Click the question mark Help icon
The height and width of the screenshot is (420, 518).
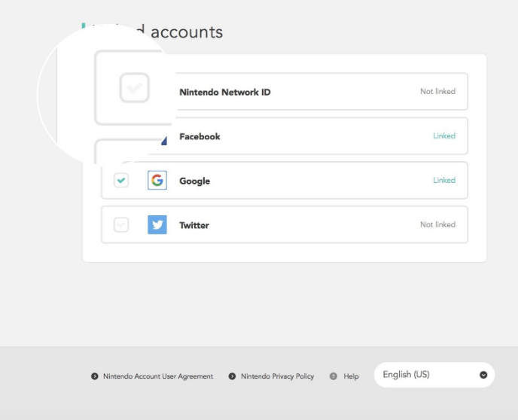click(x=334, y=376)
